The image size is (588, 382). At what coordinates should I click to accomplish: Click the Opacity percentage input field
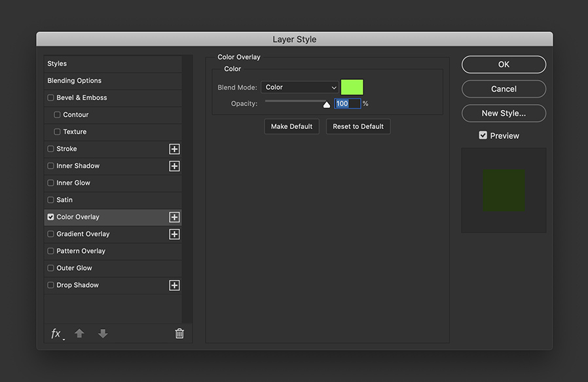click(347, 104)
